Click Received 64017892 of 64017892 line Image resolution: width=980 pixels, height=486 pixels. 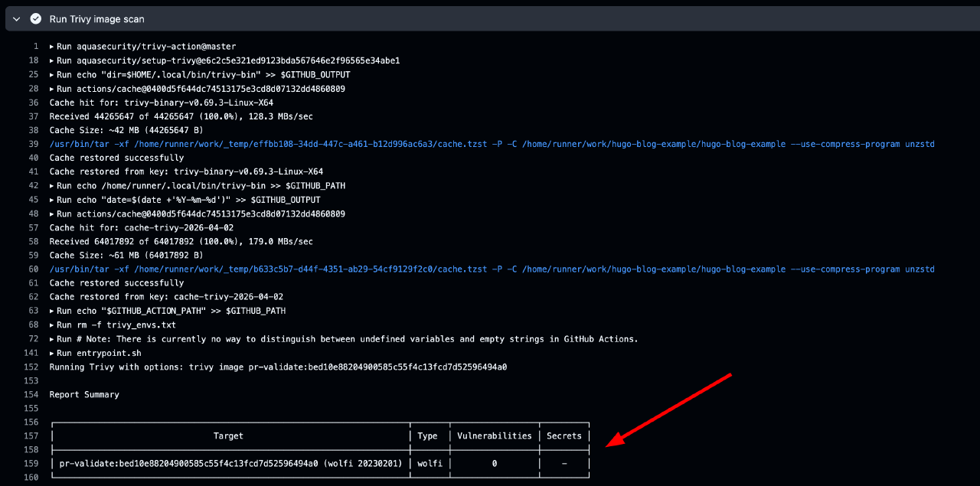coord(181,241)
